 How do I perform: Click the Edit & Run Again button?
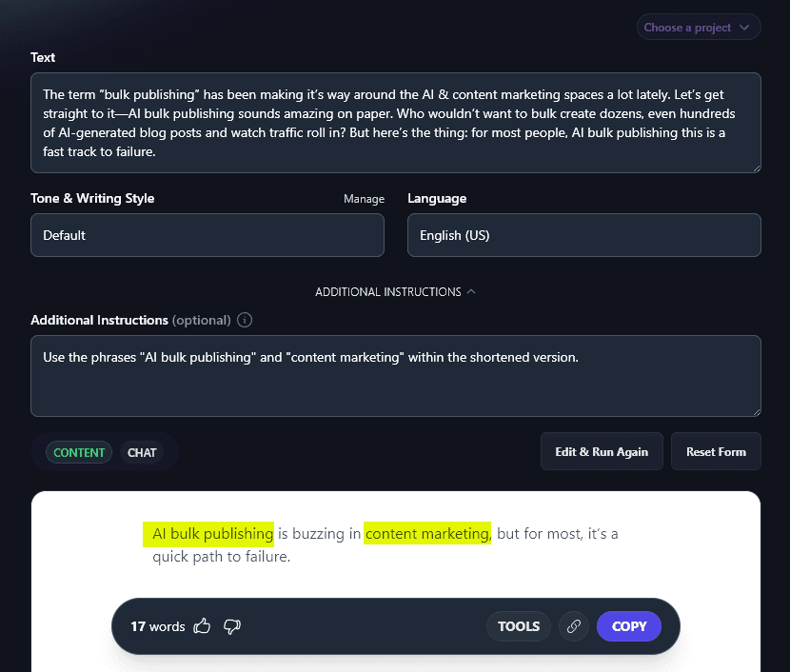click(602, 451)
